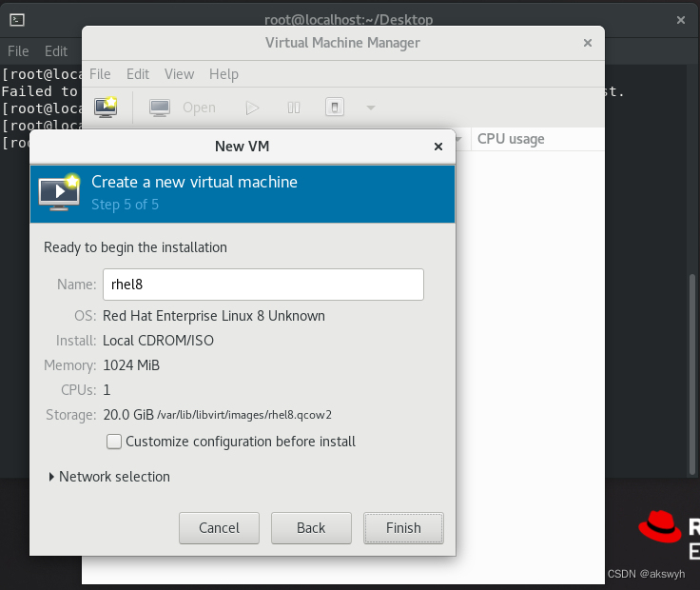
Task: Open the shutdown options dropdown arrow
Action: [371, 108]
